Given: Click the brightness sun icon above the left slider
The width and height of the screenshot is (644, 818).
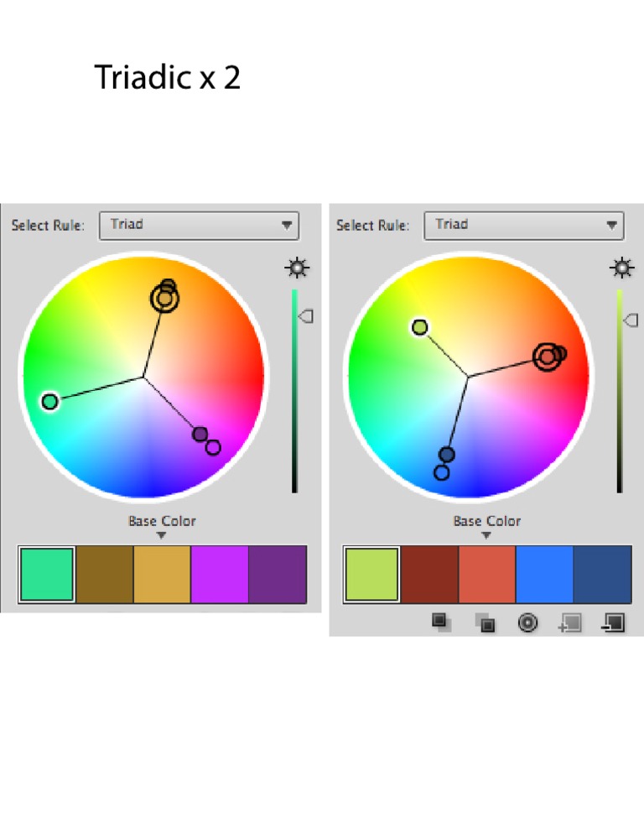Looking at the screenshot, I should pyautogui.click(x=297, y=268).
